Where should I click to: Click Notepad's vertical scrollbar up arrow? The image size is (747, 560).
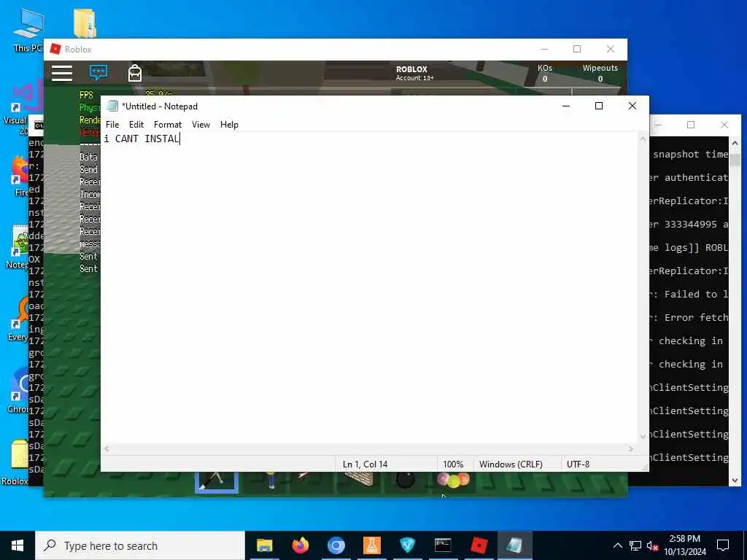(x=643, y=139)
